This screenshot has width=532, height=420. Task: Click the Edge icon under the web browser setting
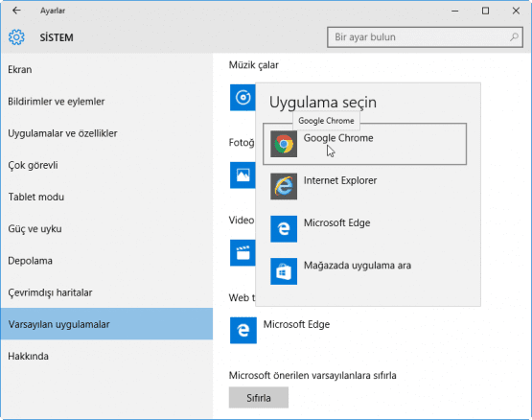[x=243, y=331]
